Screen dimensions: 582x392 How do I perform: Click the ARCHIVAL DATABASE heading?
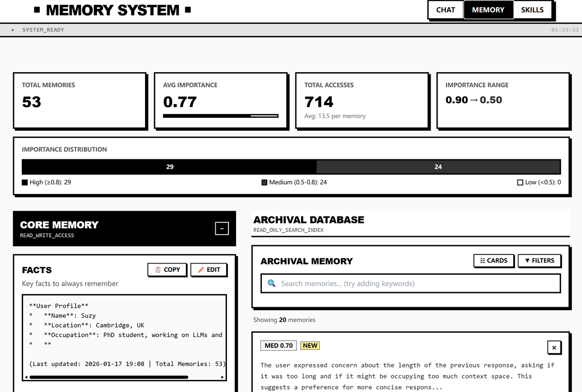click(308, 220)
